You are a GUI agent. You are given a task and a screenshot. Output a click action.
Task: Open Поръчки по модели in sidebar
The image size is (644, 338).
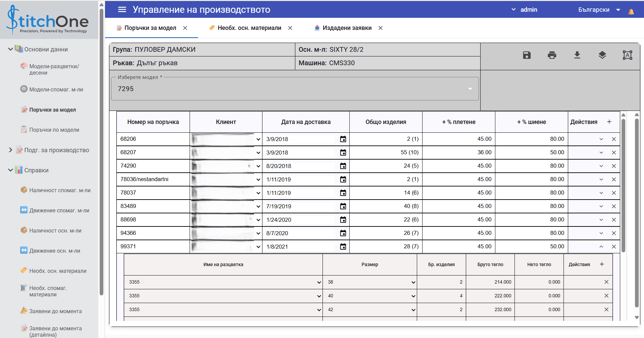tap(54, 130)
